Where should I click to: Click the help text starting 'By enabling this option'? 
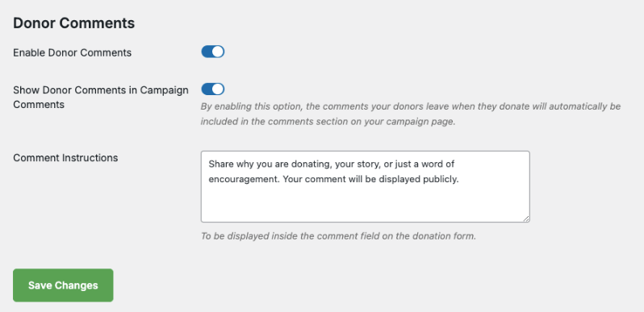pos(410,114)
